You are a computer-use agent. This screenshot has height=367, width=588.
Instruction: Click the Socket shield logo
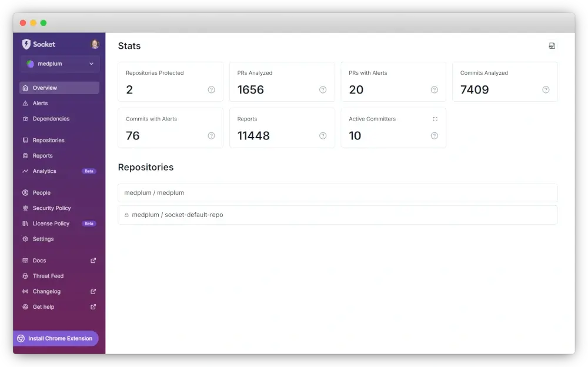[x=26, y=44]
